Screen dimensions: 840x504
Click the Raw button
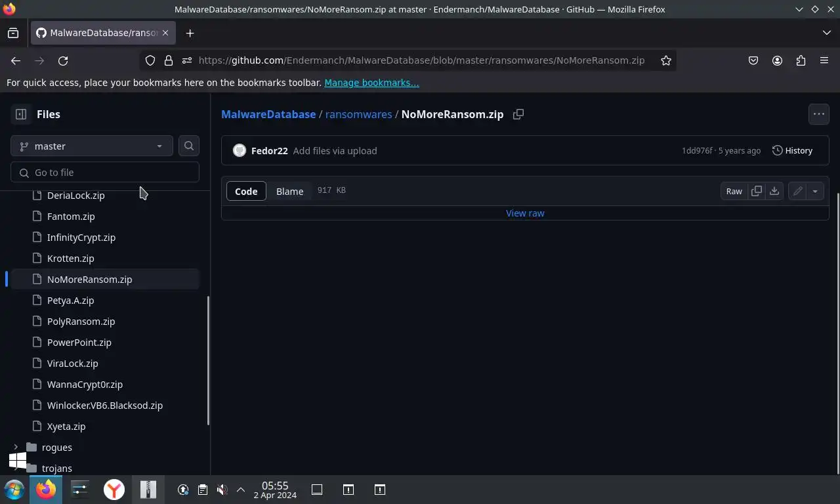coord(734,191)
